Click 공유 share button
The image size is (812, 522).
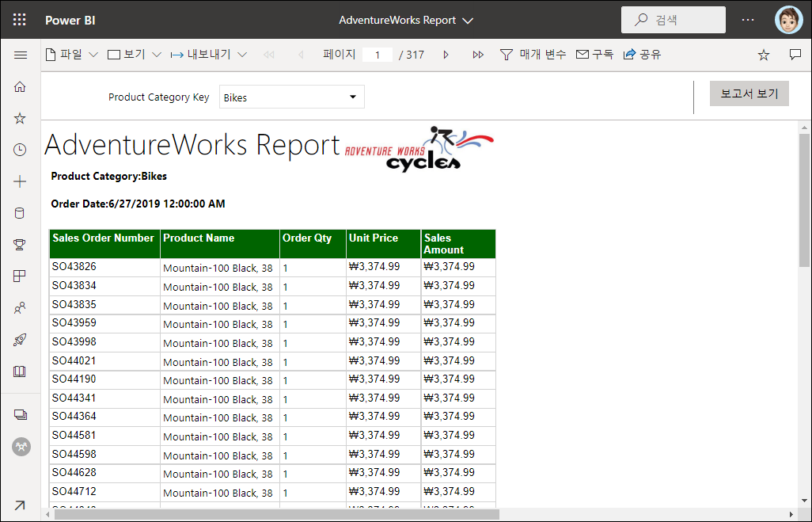(x=642, y=55)
